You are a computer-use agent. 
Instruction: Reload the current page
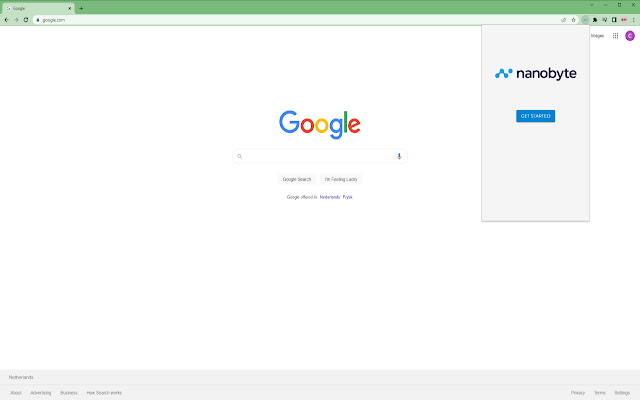[x=26, y=20]
